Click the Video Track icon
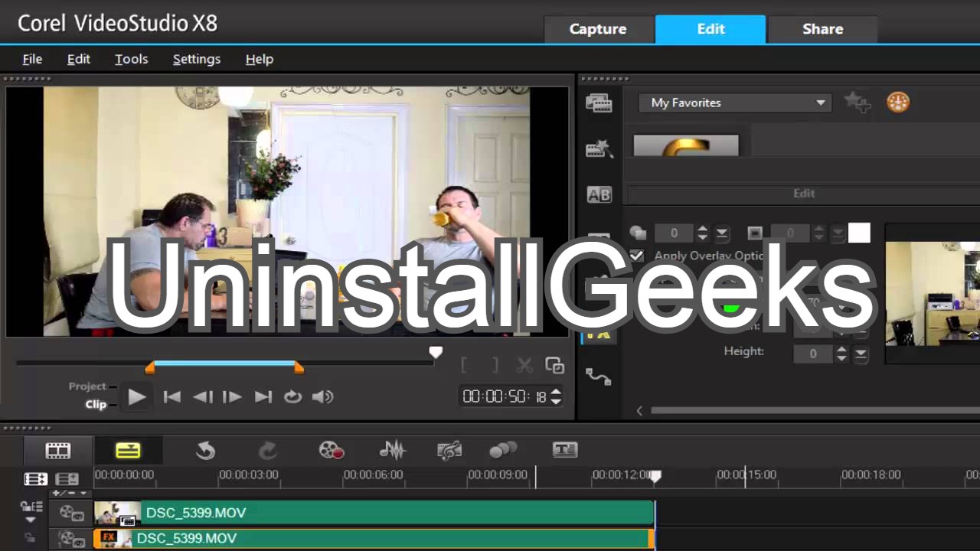The width and height of the screenshot is (980, 551). (72, 513)
